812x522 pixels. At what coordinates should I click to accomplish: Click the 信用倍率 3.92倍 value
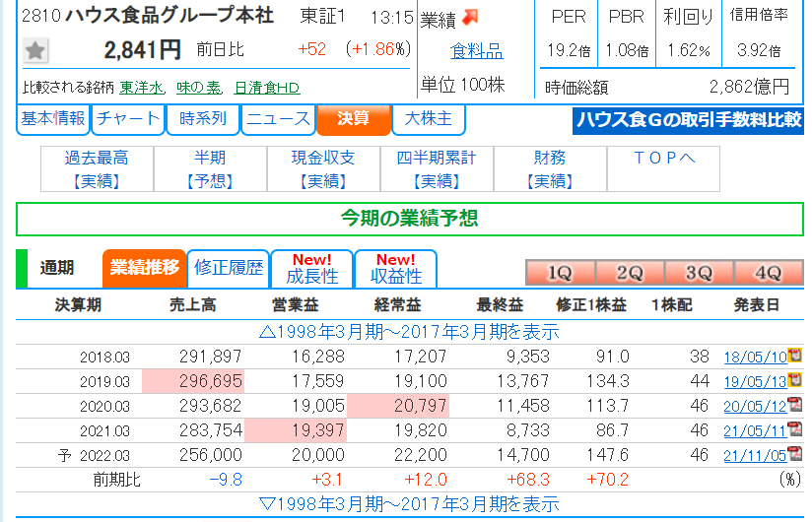click(759, 50)
